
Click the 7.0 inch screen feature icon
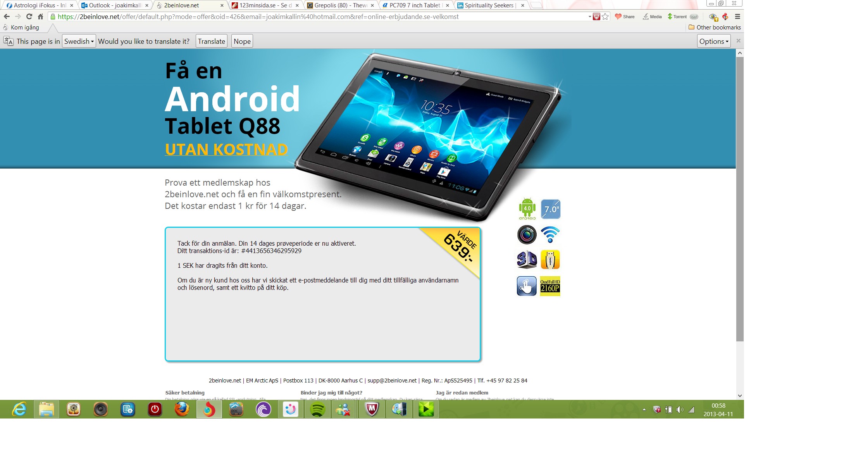tap(550, 209)
